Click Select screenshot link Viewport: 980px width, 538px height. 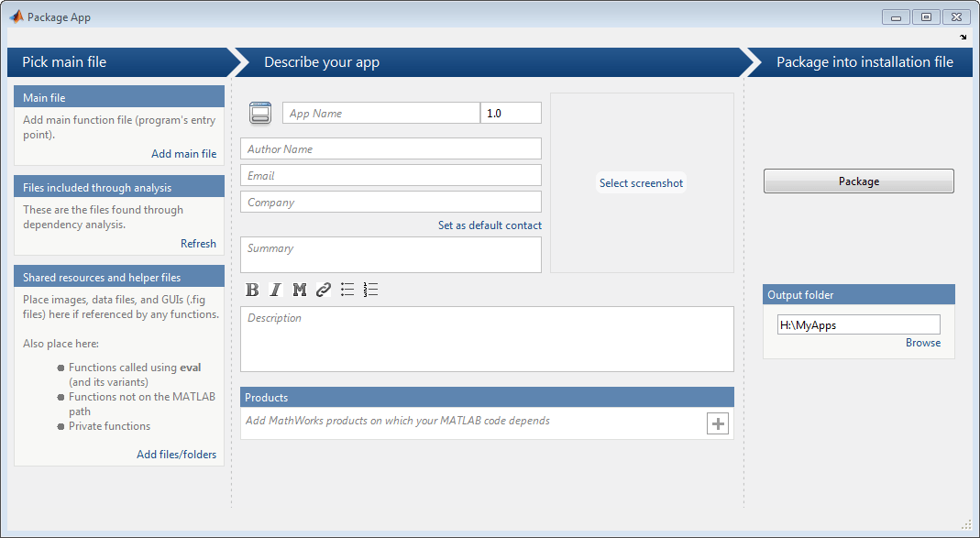(x=641, y=183)
